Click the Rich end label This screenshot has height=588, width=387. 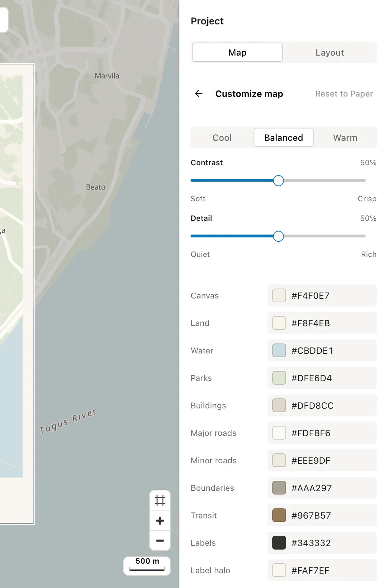click(x=369, y=254)
